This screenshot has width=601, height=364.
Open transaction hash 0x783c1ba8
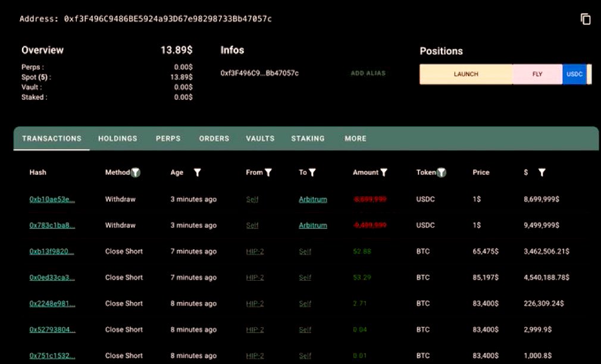click(52, 225)
